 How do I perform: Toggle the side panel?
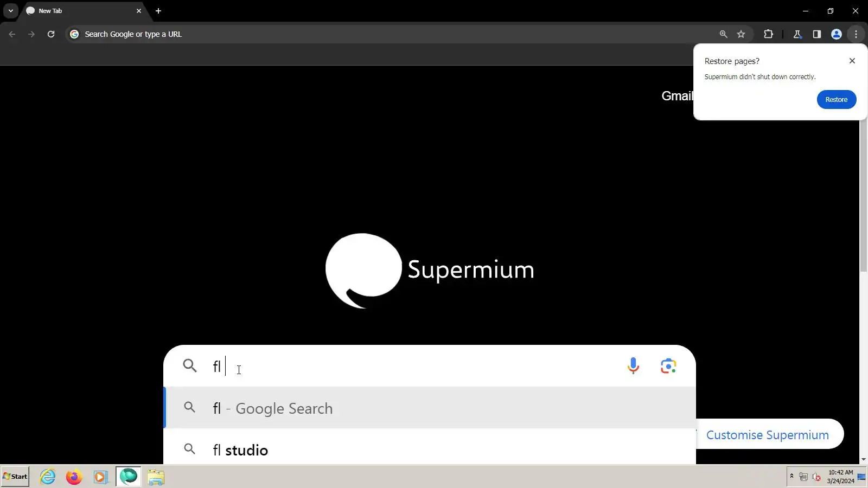817,34
